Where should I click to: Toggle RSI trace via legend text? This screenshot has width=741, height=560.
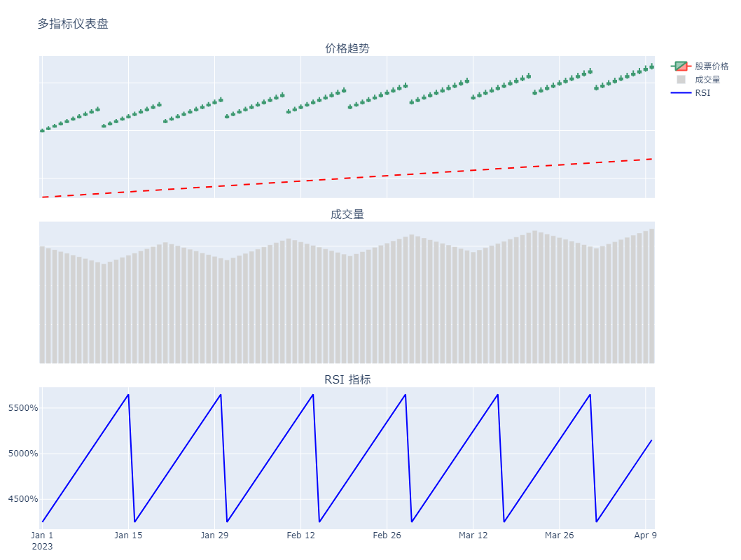[702, 92]
